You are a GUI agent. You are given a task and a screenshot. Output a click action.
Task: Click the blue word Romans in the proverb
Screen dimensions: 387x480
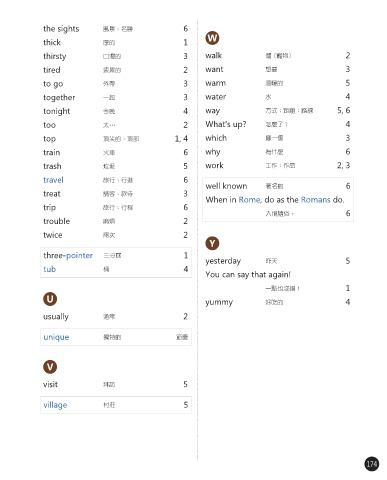(315, 200)
